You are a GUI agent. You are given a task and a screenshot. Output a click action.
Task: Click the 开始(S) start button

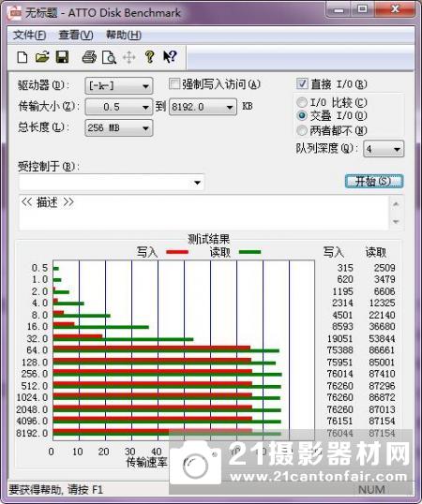(374, 182)
